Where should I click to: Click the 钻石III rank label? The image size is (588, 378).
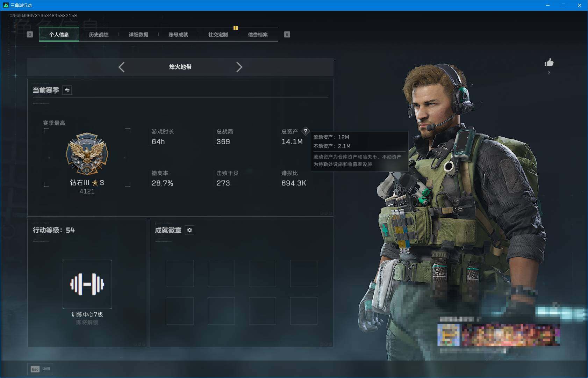[x=87, y=183]
